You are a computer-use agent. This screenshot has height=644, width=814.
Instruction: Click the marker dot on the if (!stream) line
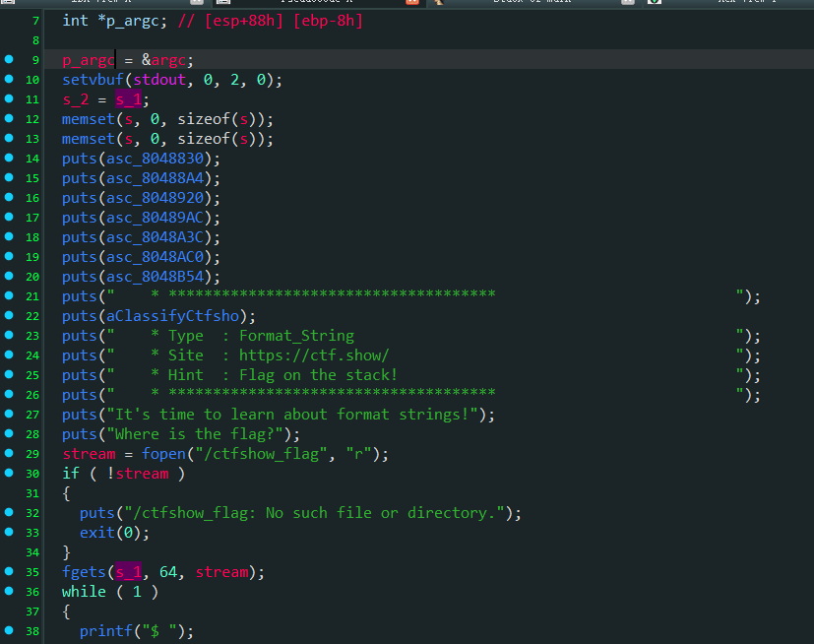pyautogui.click(x=9, y=474)
